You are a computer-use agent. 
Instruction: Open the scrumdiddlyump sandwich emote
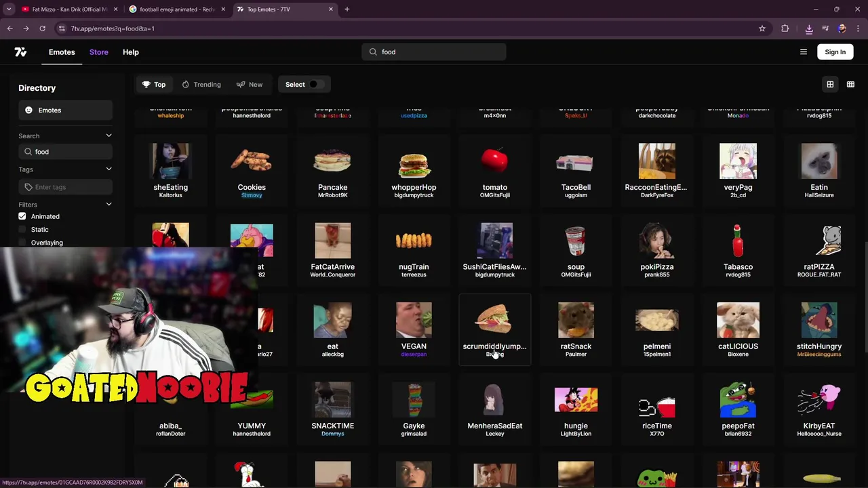pyautogui.click(x=495, y=329)
